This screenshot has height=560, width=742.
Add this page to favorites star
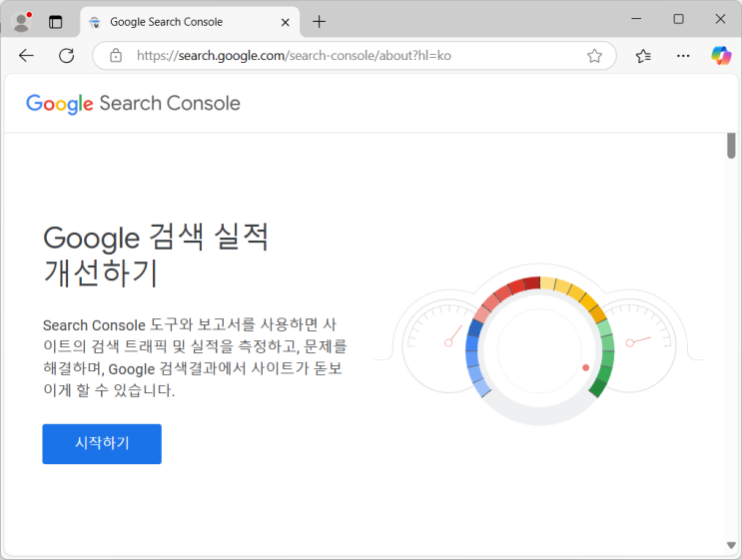594,56
